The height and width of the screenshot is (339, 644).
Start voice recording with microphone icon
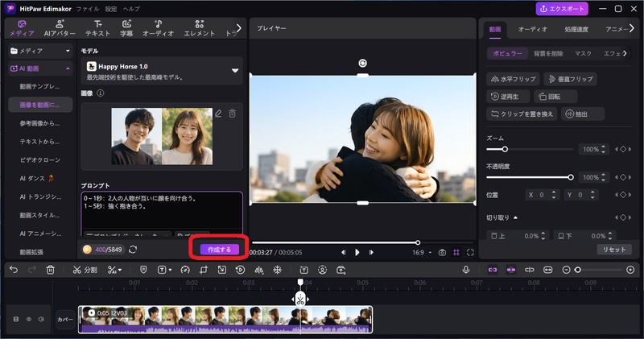click(466, 270)
